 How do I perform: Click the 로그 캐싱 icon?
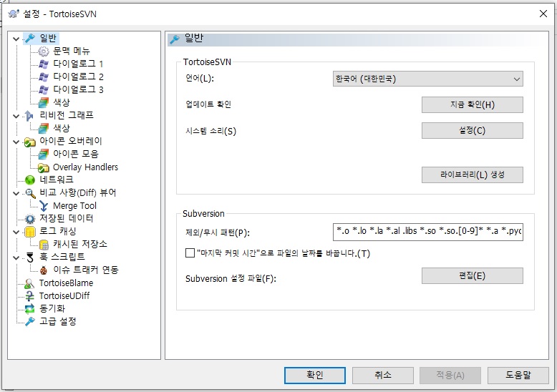click(30, 232)
